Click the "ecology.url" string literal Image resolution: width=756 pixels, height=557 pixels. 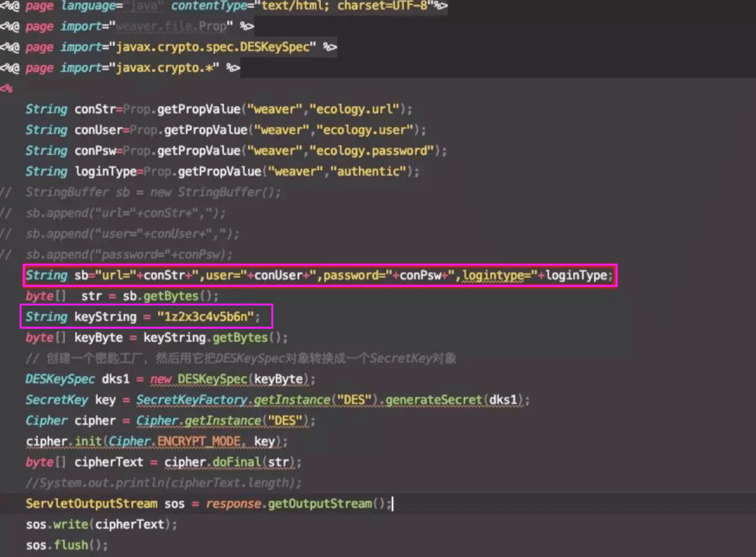354,109
